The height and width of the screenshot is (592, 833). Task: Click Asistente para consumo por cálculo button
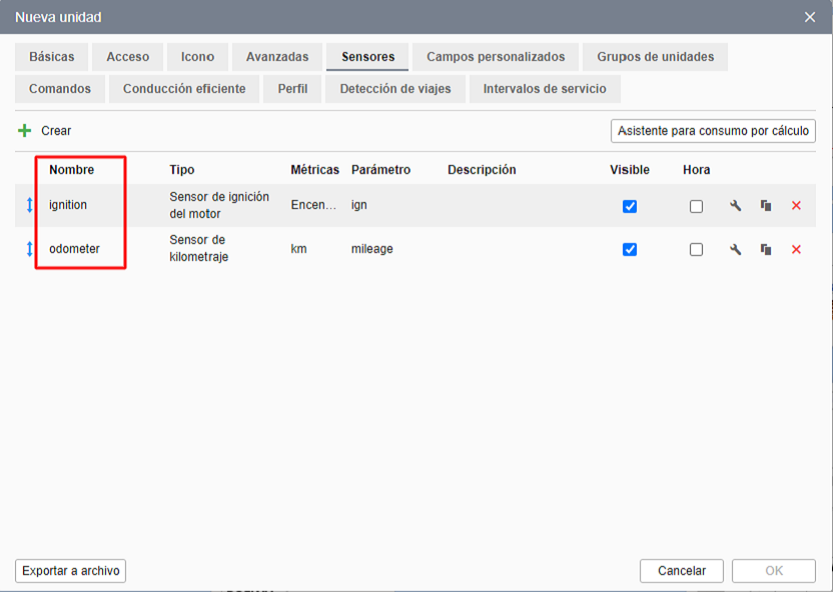pyautogui.click(x=713, y=131)
